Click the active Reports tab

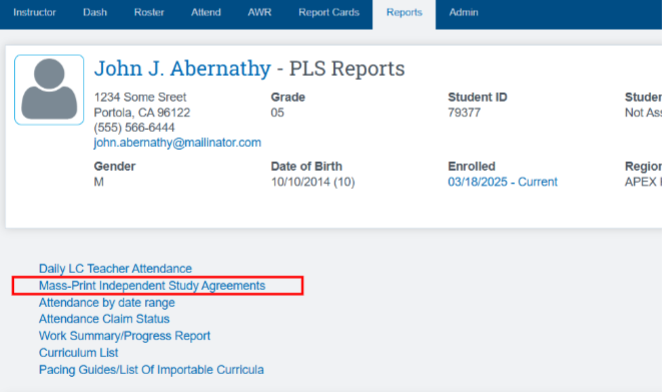pyautogui.click(x=404, y=13)
